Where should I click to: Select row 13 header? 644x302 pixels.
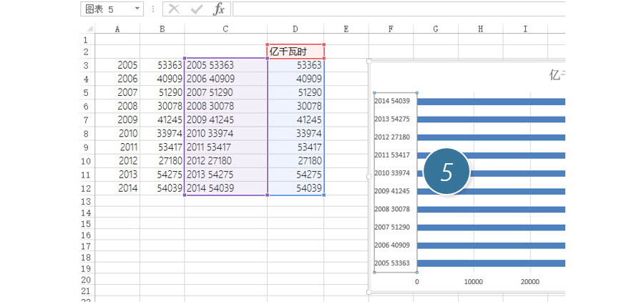(86, 201)
